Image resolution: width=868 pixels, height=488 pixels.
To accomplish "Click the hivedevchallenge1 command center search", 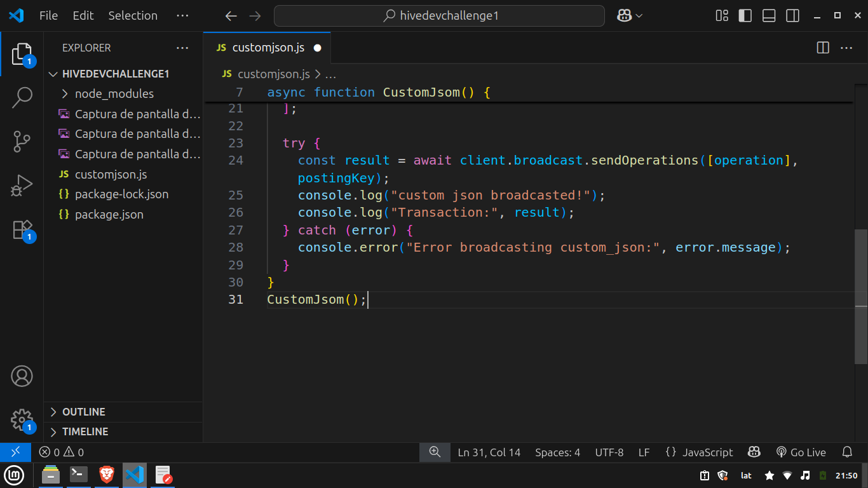I will 439,16.
